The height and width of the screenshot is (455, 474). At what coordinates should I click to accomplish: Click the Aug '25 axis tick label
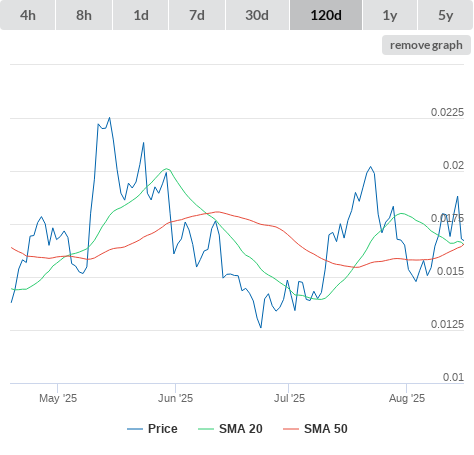pyautogui.click(x=407, y=398)
